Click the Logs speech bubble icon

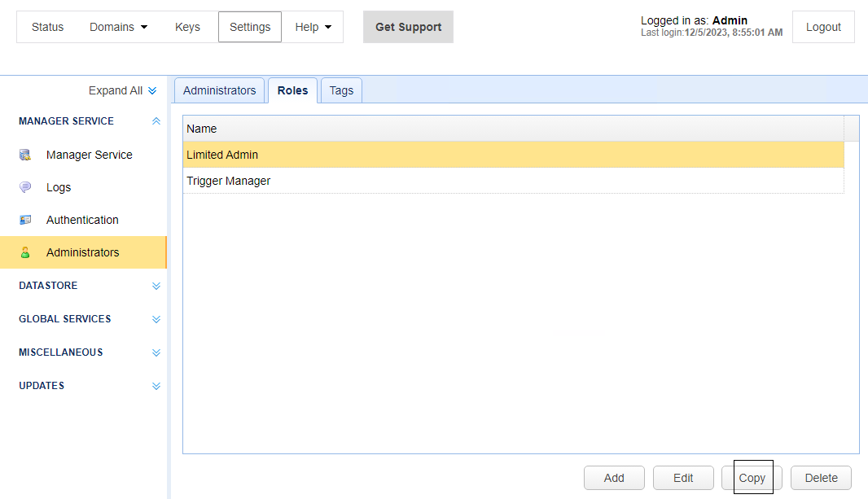[x=25, y=187]
